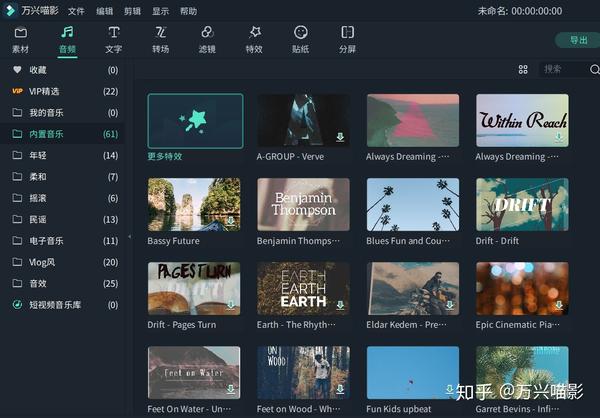
Task: Open the 编辑 menu
Action: pyautogui.click(x=104, y=11)
